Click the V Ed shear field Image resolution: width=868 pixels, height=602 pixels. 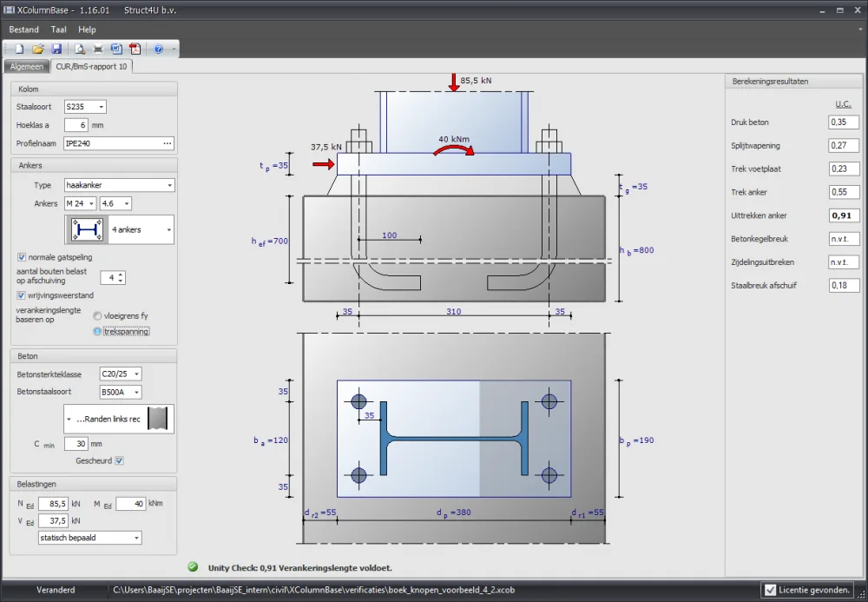(x=53, y=520)
